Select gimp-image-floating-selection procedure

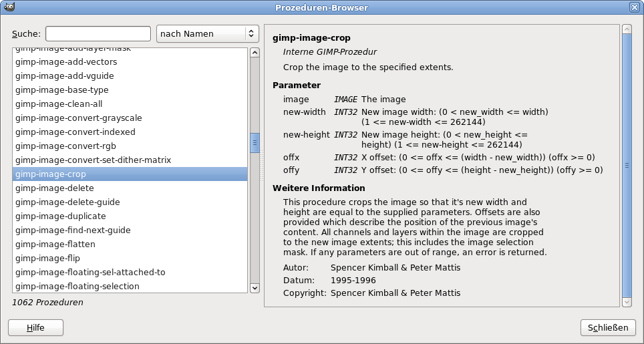[x=130, y=286]
